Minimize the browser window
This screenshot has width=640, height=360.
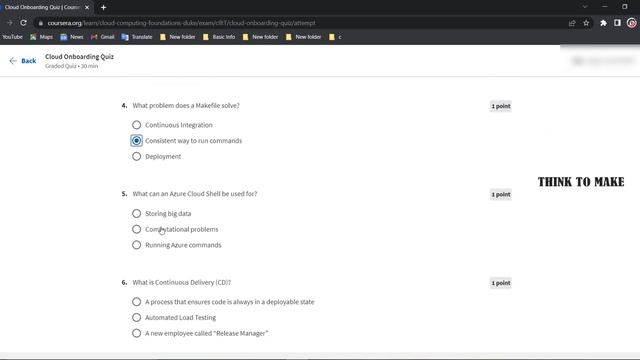click(x=605, y=7)
